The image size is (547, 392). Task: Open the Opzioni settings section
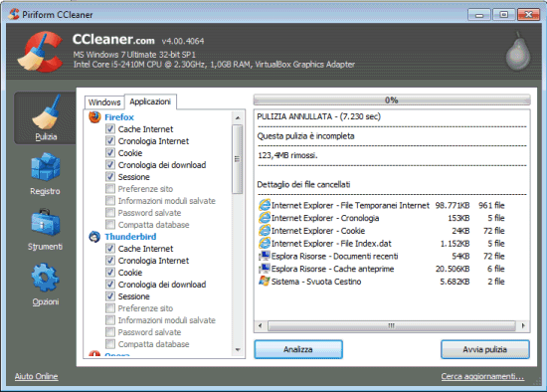tap(46, 285)
